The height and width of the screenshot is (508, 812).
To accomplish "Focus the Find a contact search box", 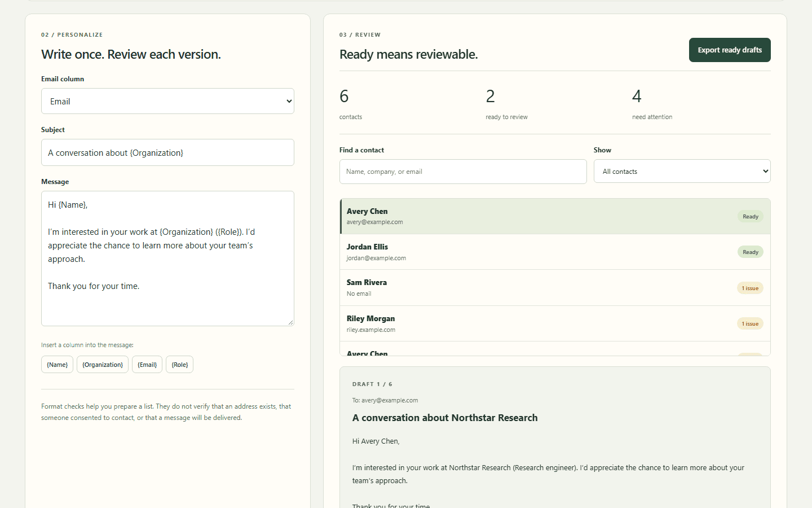I will [x=463, y=172].
